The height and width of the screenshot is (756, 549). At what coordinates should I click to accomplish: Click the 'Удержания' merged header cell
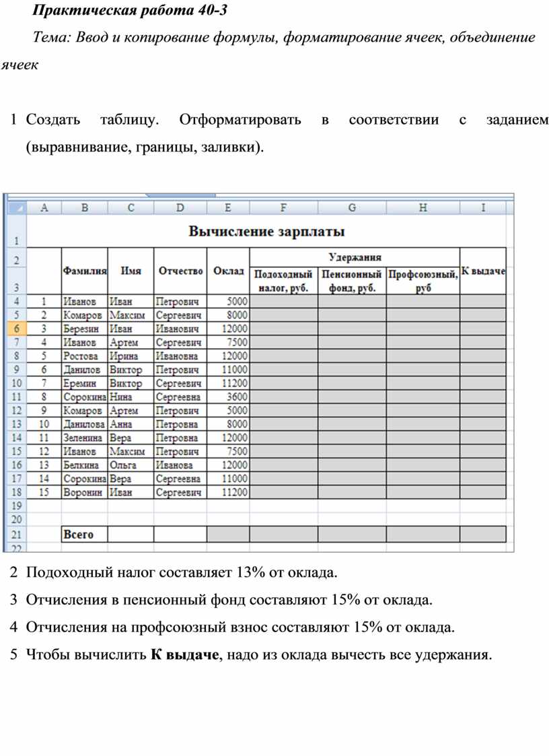pos(355,256)
